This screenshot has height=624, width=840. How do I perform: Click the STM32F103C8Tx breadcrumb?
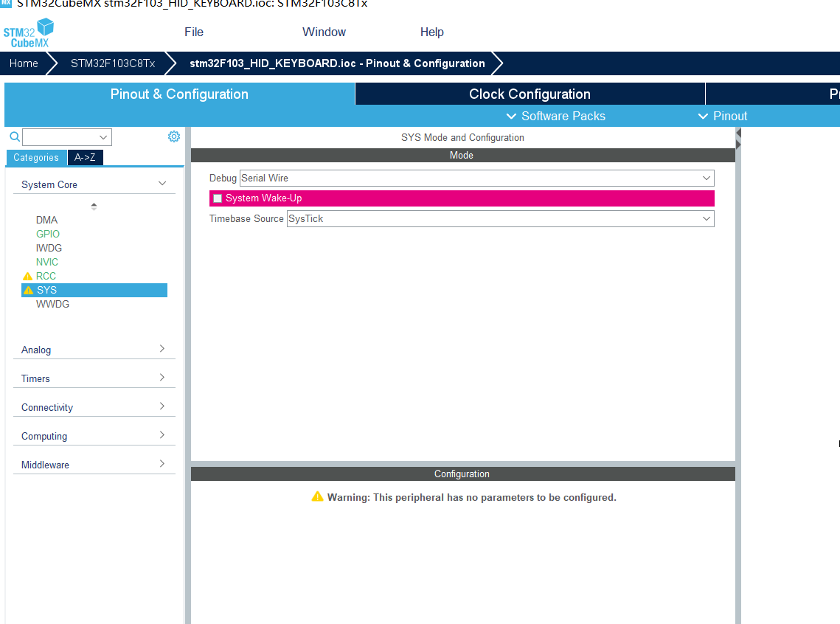point(113,63)
